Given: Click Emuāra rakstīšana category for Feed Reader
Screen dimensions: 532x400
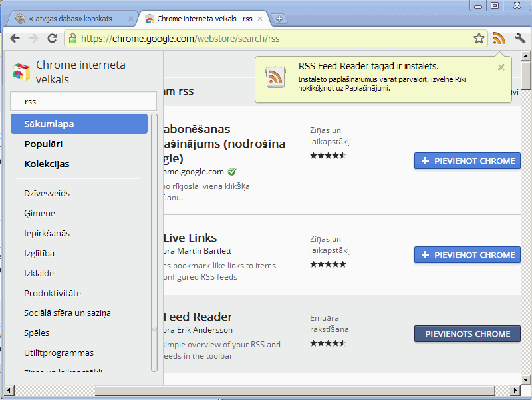Looking at the screenshot, I should (x=329, y=323).
